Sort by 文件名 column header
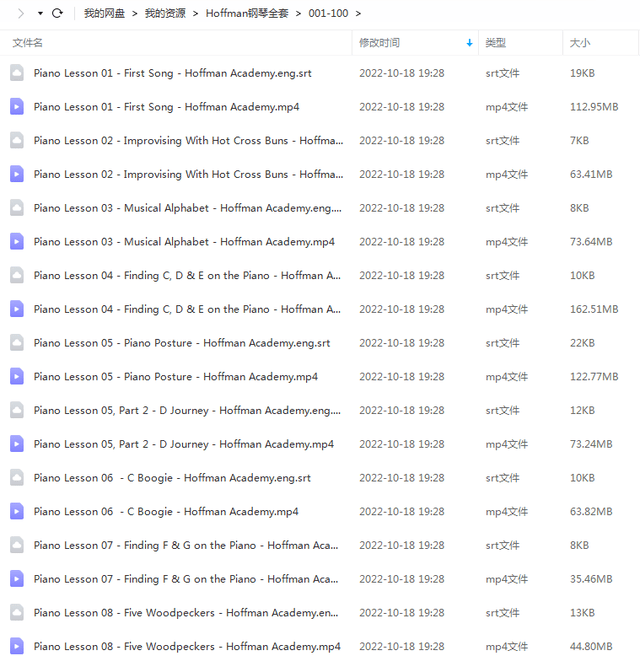The width and height of the screenshot is (640, 656). (28, 43)
